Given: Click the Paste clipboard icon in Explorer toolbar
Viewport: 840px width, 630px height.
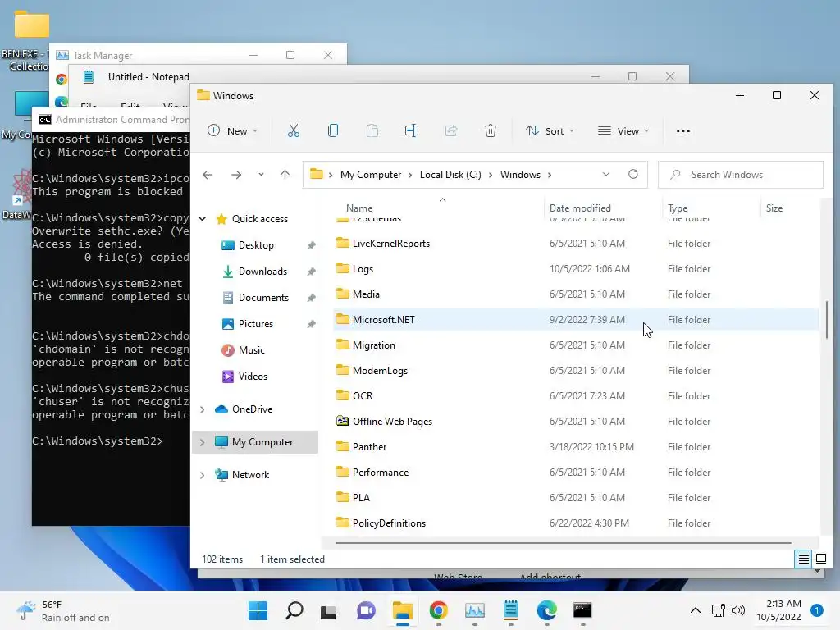Looking at the screenshot, I should (372, 130).
